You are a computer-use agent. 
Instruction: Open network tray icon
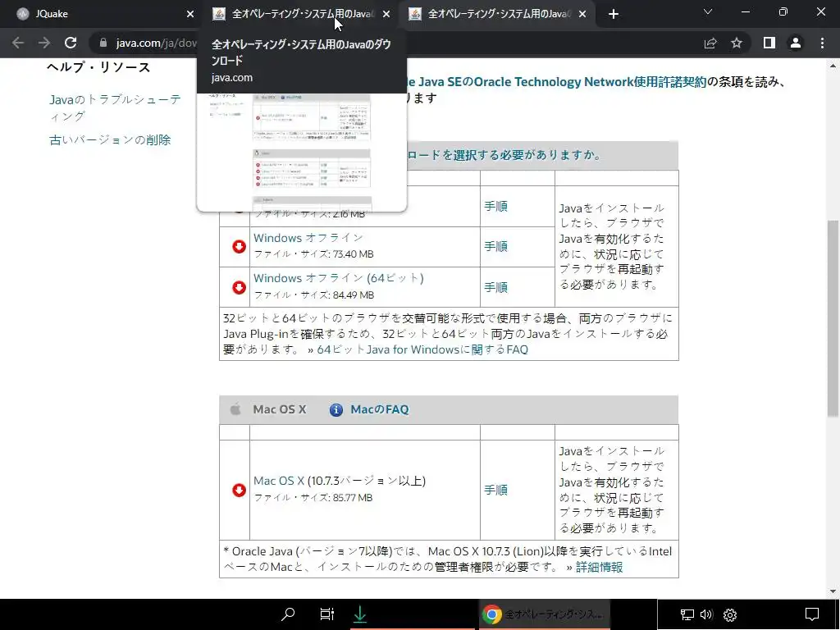point(687,614)
